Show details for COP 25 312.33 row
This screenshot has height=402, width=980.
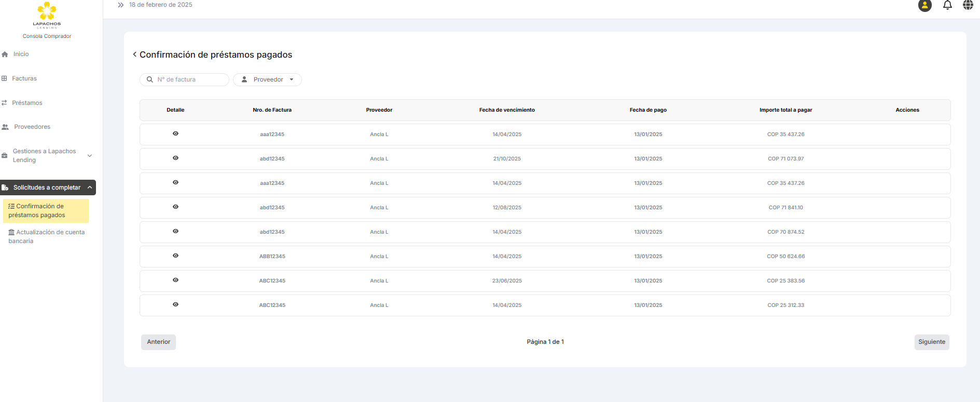pos(175,304)
